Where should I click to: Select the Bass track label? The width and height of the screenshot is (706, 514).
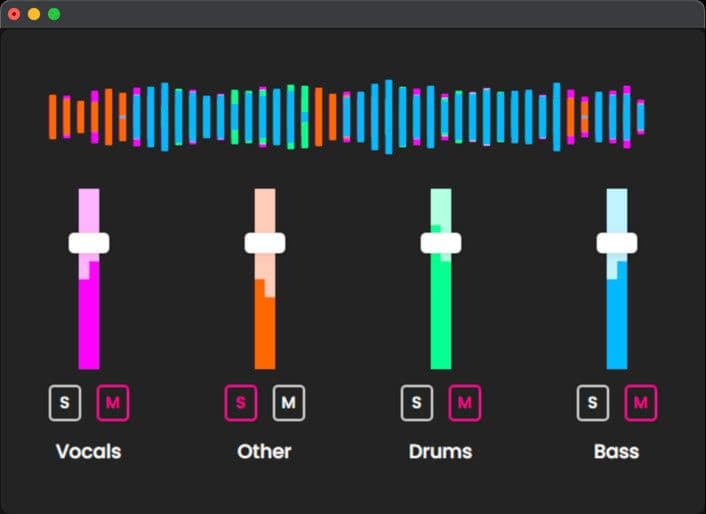click(616, 451)
